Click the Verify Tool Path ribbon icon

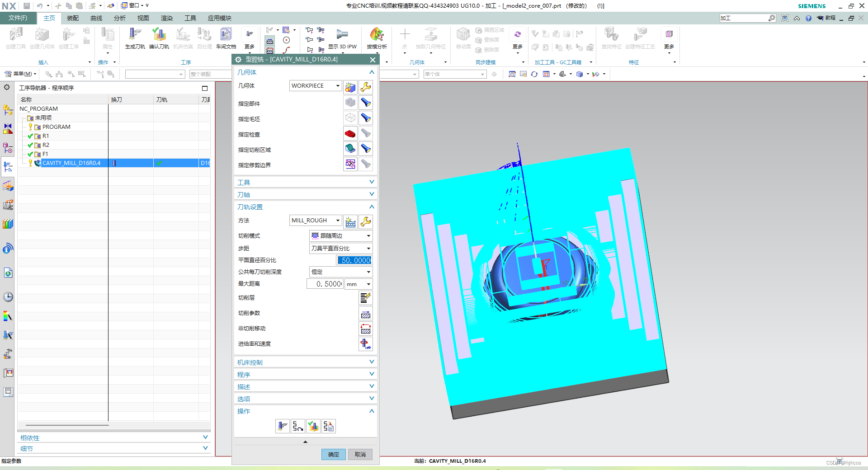pyautogui.click(x=159, y=38)
